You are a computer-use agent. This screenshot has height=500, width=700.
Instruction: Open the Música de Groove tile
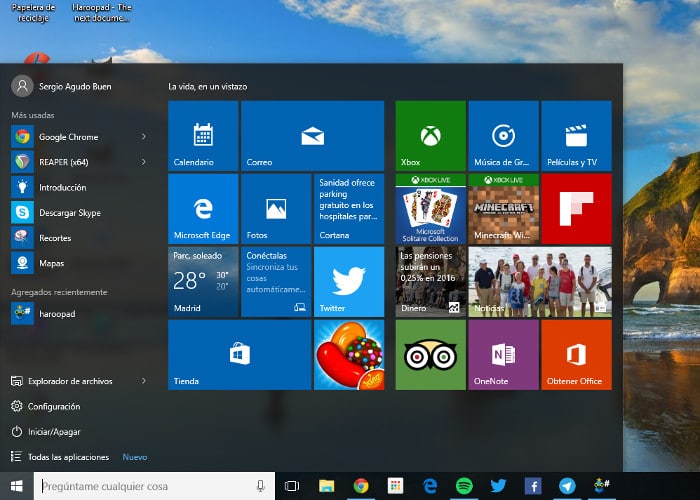504,136
